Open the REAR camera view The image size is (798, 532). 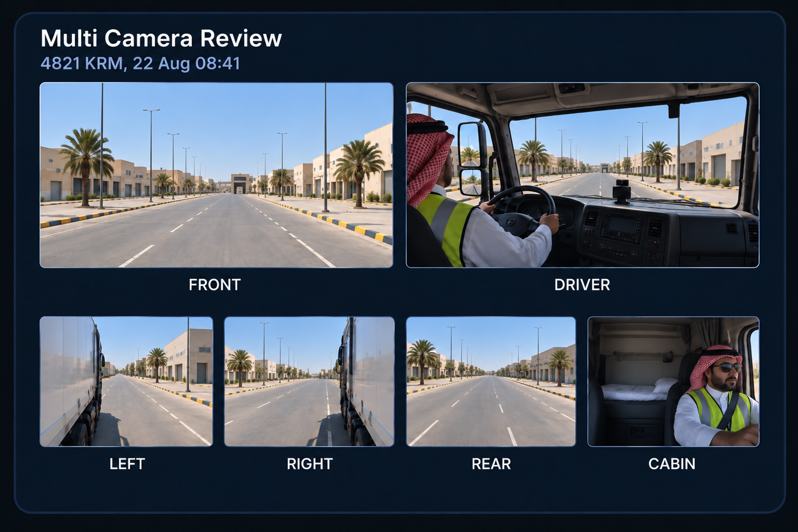point(491,381)
